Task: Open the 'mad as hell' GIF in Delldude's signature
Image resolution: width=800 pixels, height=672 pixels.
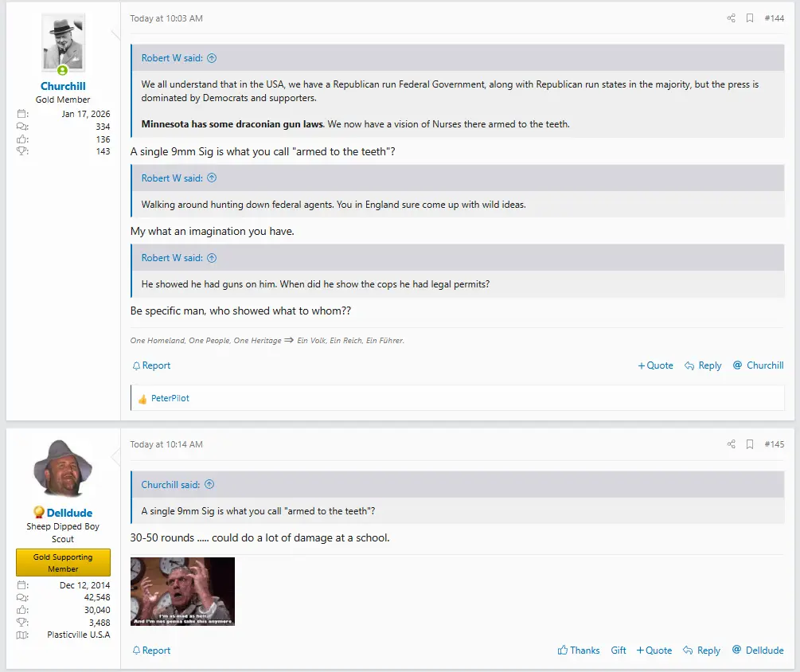Action: point(182,592)
